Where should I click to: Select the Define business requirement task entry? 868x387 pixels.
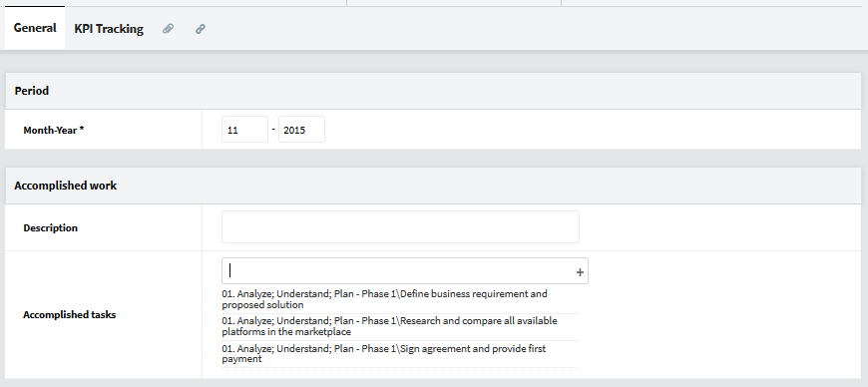(400, 299)
